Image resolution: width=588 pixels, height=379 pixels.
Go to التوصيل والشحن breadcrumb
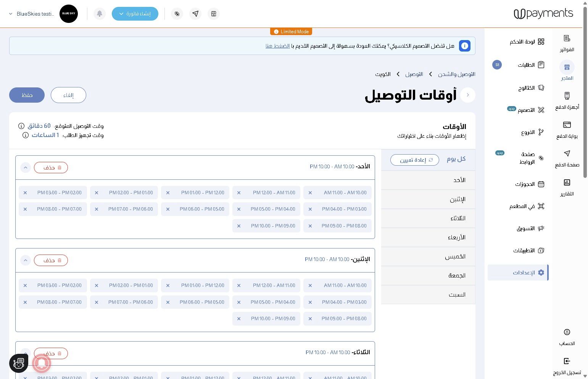coord(457,74)
